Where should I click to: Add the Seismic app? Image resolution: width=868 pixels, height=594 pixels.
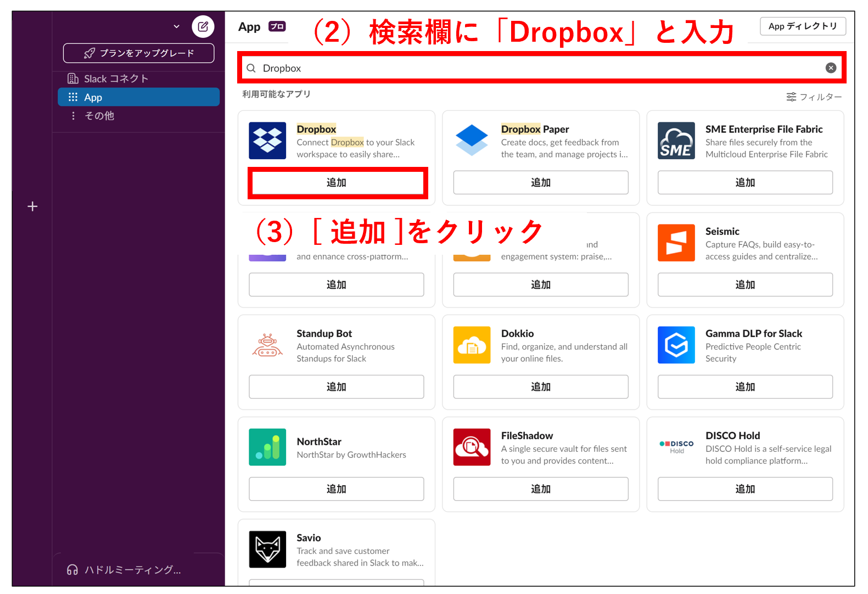click(745, 284)
